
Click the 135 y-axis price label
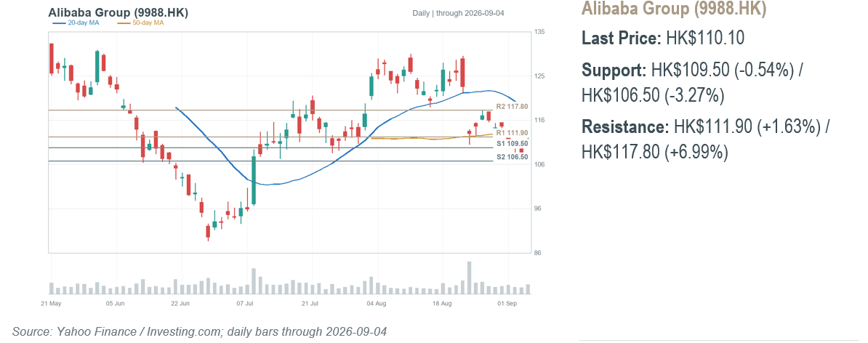click(539, 32)
